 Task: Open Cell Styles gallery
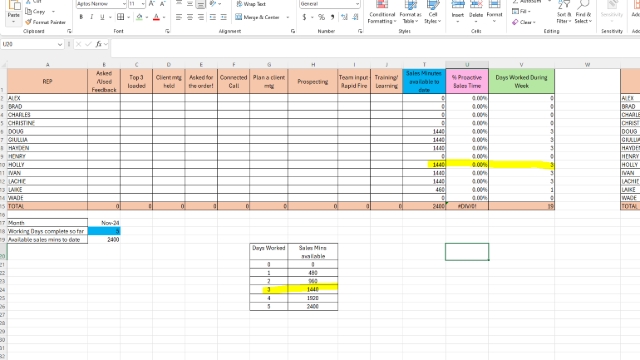coord(432,12)
